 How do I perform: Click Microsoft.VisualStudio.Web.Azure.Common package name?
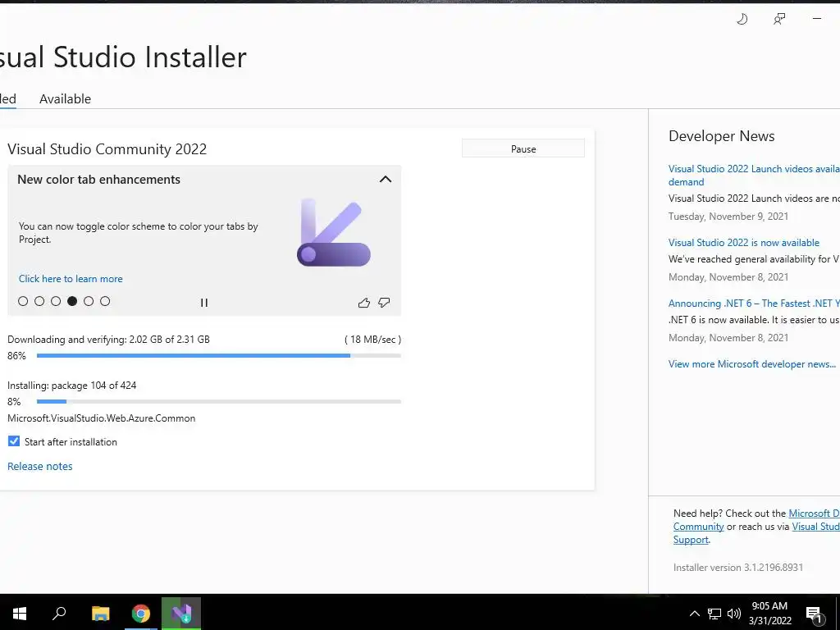(101, 418)
